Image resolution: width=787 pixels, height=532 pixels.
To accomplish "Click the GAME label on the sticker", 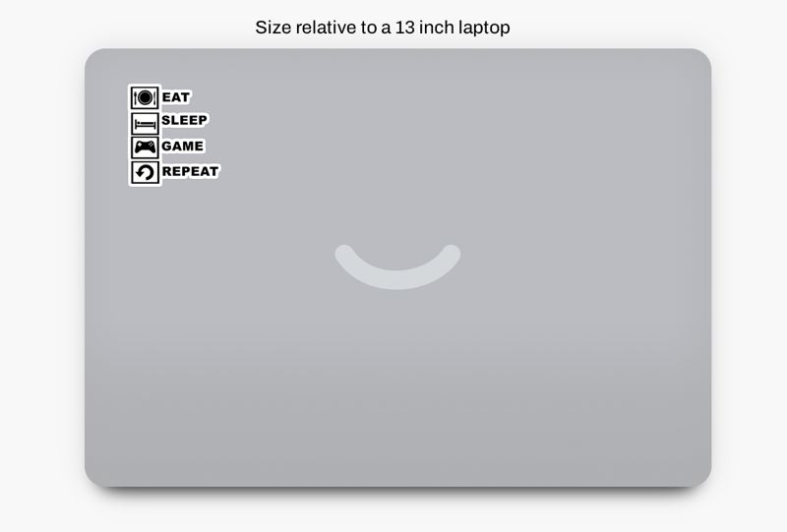I will (x=183, y=147).
